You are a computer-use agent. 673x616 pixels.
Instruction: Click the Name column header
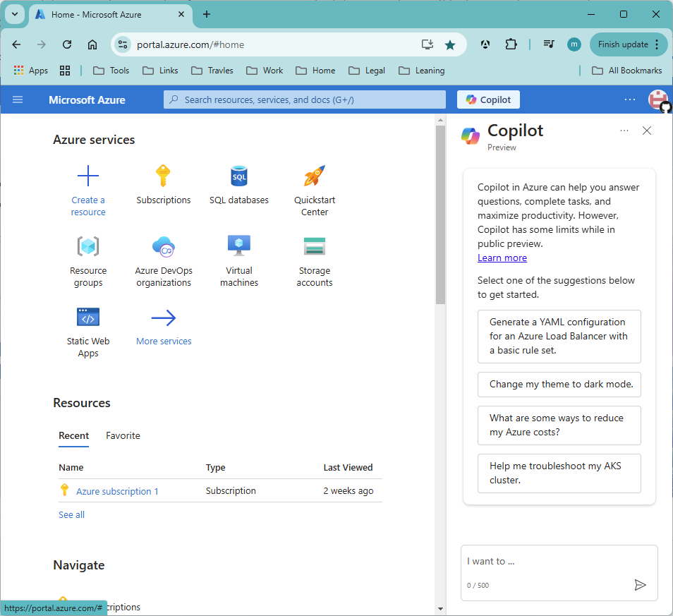tap(71, 467)
